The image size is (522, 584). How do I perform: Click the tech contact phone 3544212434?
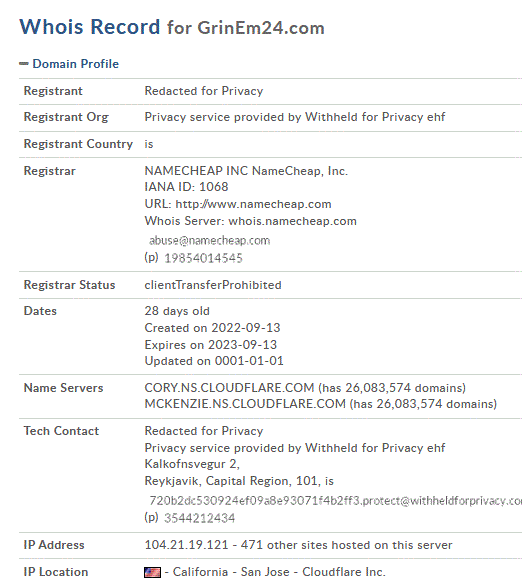(x=200, y=518)
